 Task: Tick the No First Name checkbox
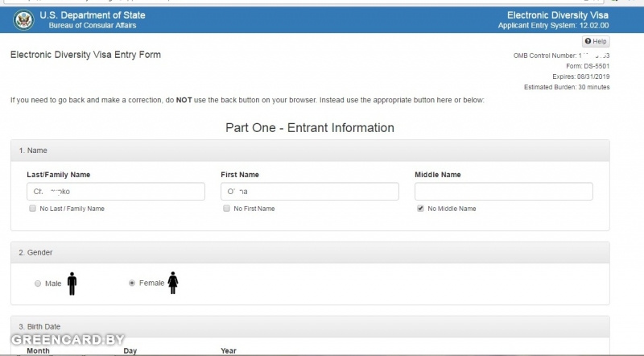pos(226,209)
